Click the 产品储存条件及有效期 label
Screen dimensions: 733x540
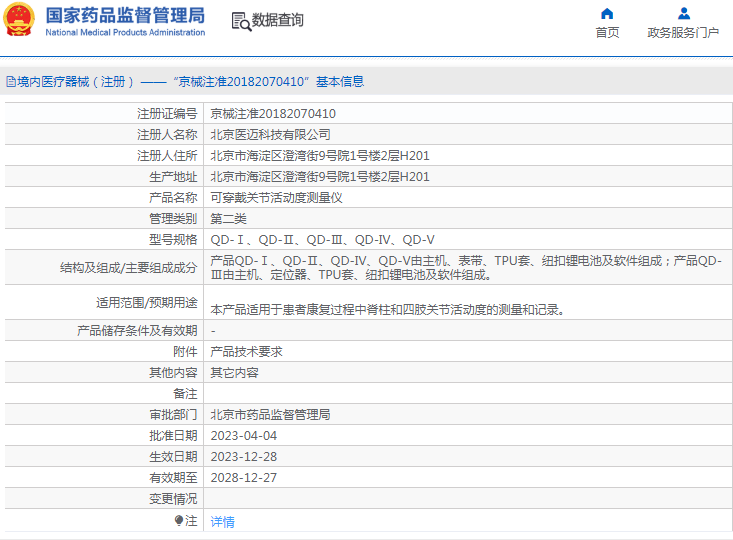pyautogui.click(x=137, y=331)
